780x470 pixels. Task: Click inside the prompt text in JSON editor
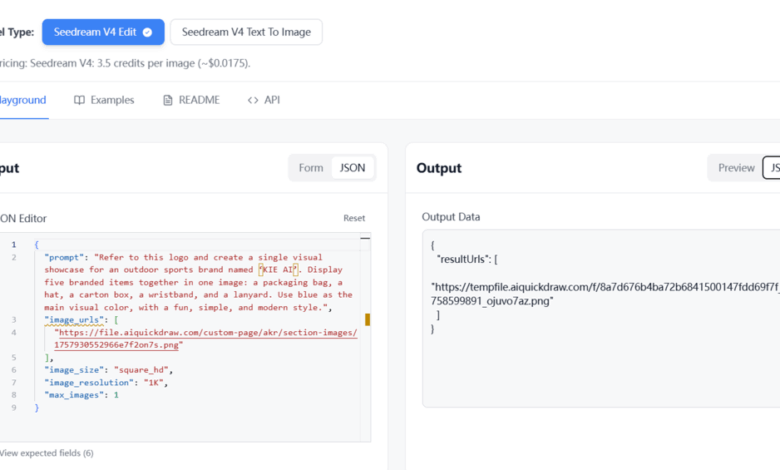(198, 282)
